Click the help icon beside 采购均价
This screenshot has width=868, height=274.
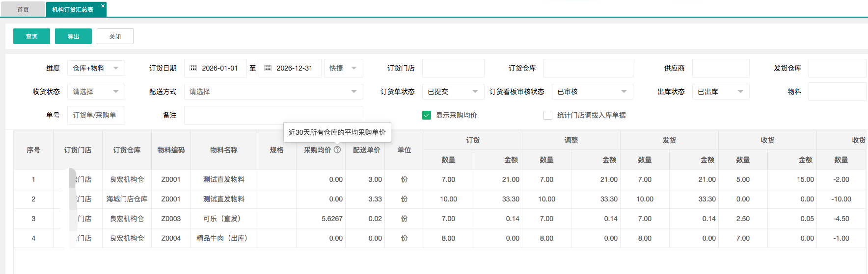click(x=337, y=150)
